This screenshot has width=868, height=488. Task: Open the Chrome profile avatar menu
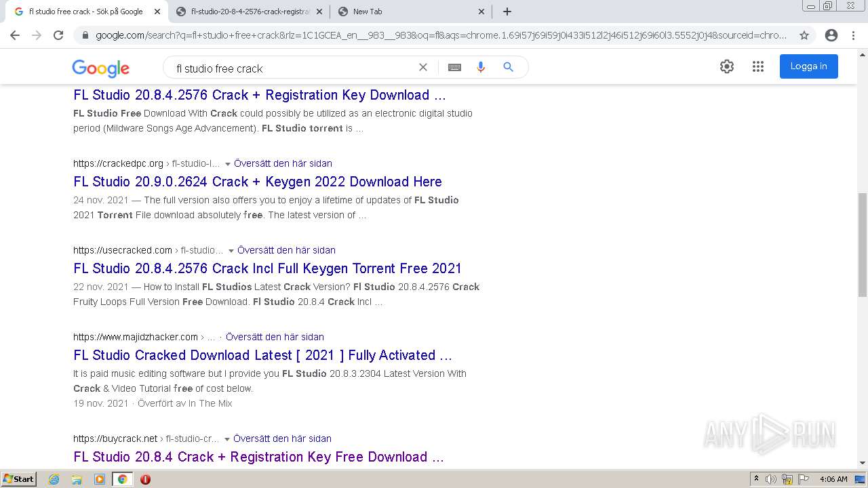[831, 35]
